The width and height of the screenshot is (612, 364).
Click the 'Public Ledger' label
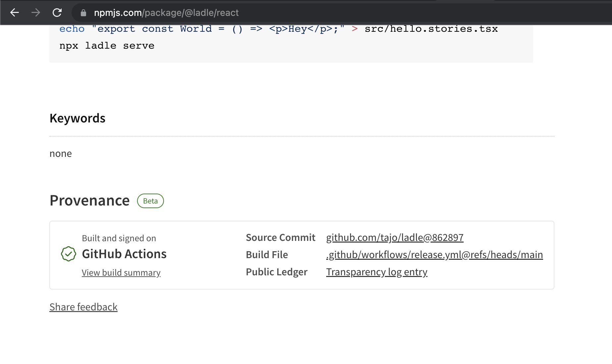click(x=277, y=272)
